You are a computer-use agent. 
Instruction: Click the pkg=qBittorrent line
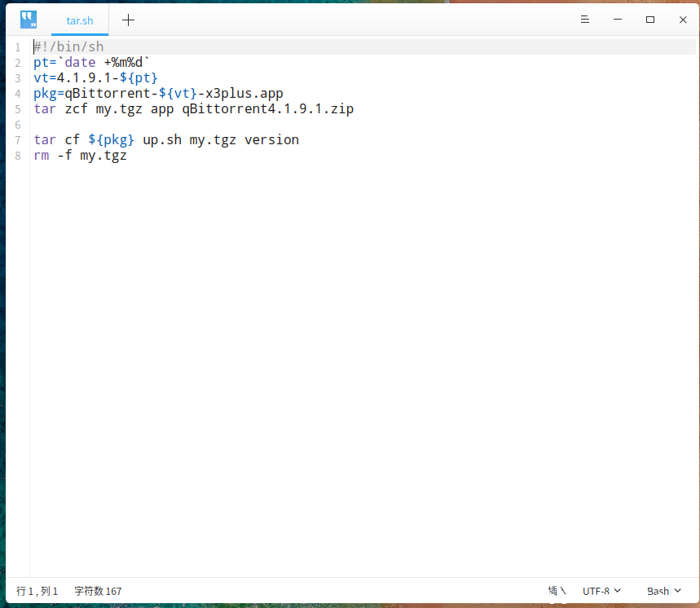158,93
